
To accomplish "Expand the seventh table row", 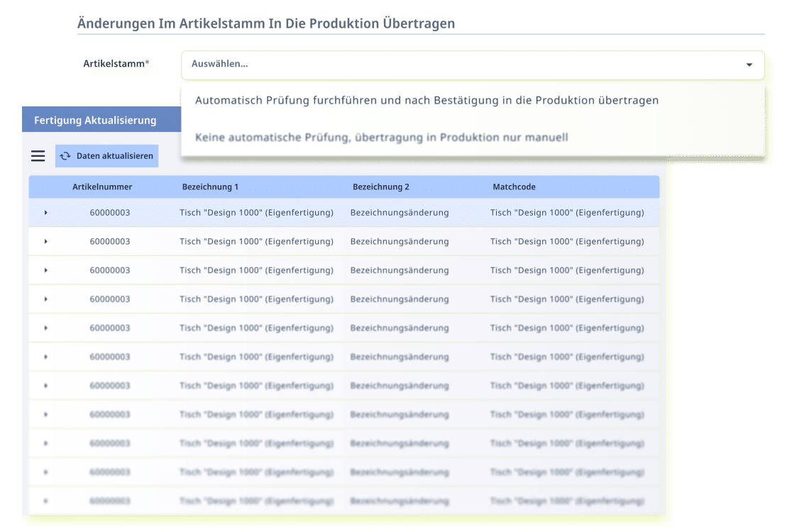I will point(45,386).
